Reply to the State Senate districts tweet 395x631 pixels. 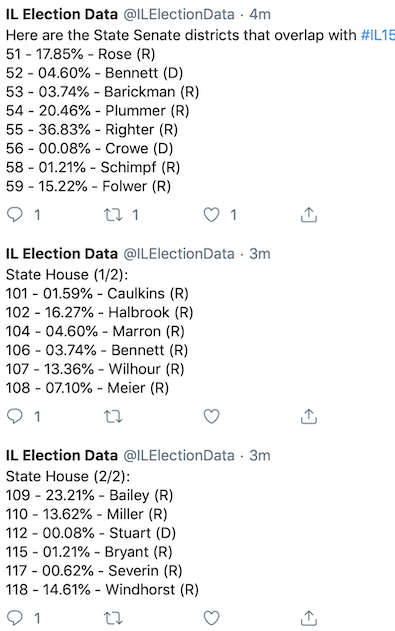pos(15,215)
